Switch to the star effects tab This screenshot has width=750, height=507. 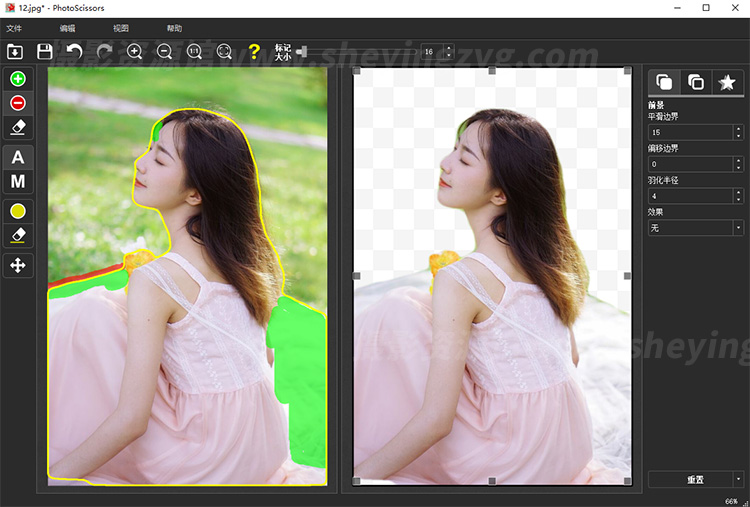tap(726, 83)
